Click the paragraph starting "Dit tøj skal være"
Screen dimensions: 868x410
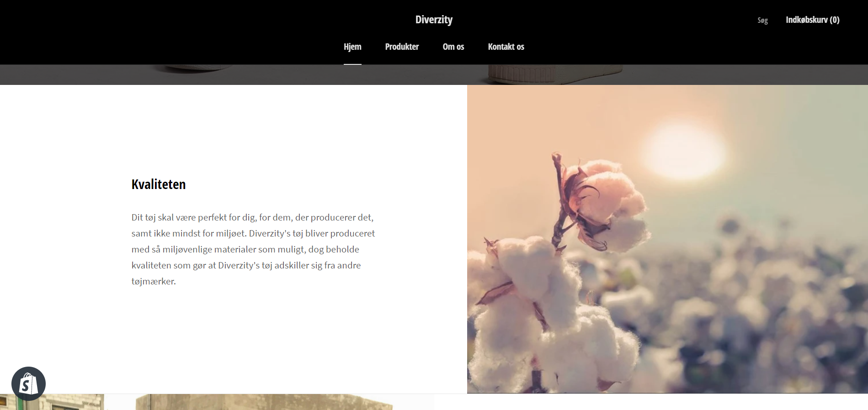click(x=253, y=249)
